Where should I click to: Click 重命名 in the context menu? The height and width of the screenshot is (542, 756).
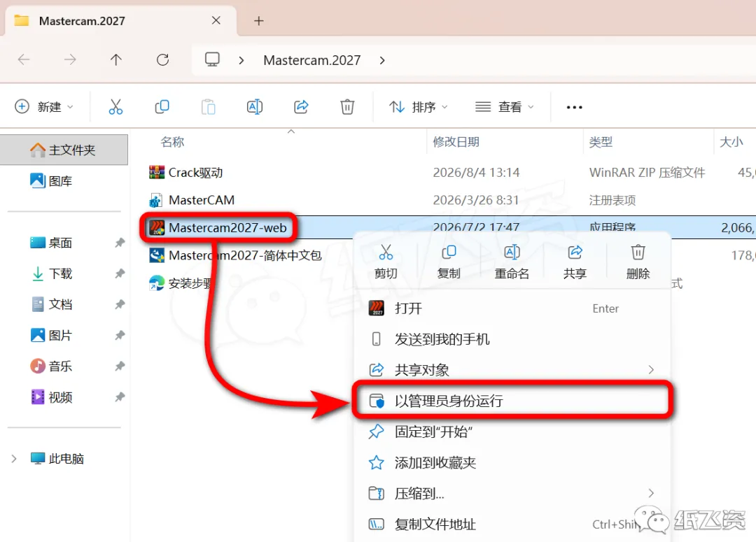click(x=512, y=262)
